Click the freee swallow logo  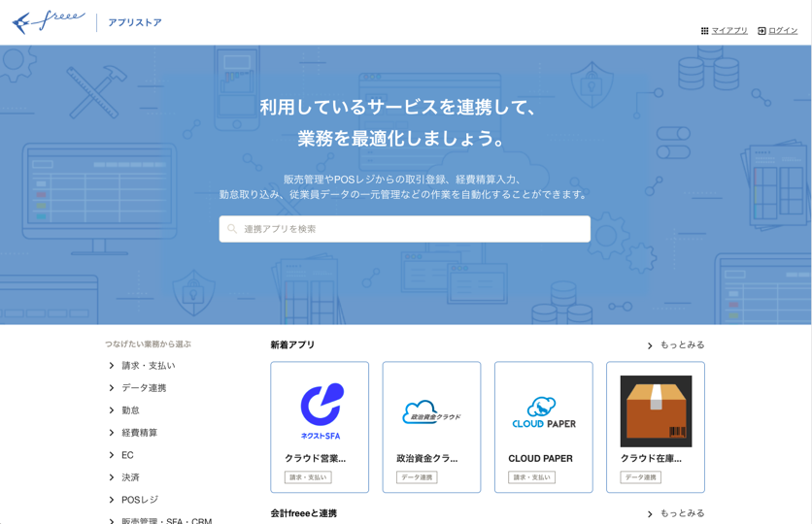pyautogui.click(x=49, y=22)
